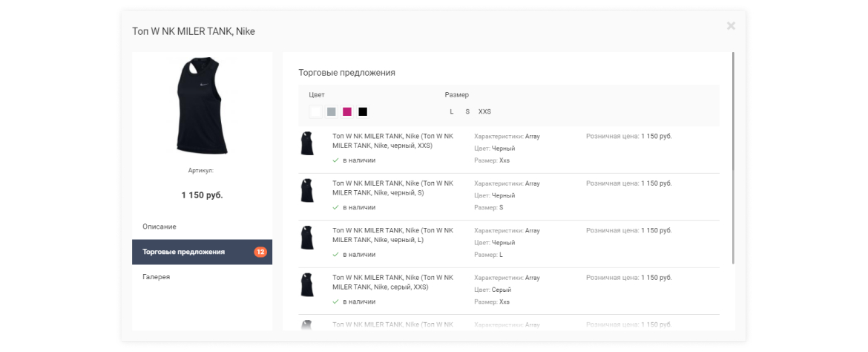Choose the black color swatch
The height and width of the screenshot is (352, 868).
click(x=363, y=111)
